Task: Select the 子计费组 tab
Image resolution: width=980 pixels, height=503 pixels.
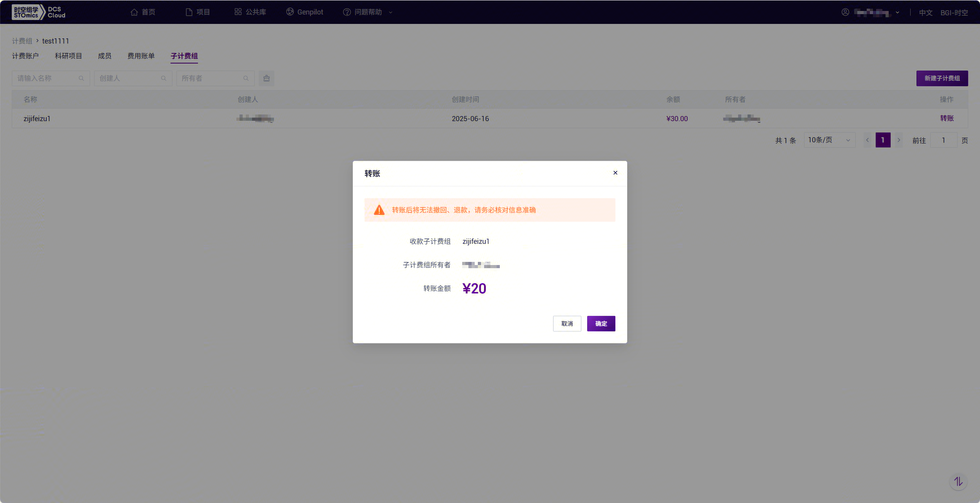Action: (x=184, y=56)
